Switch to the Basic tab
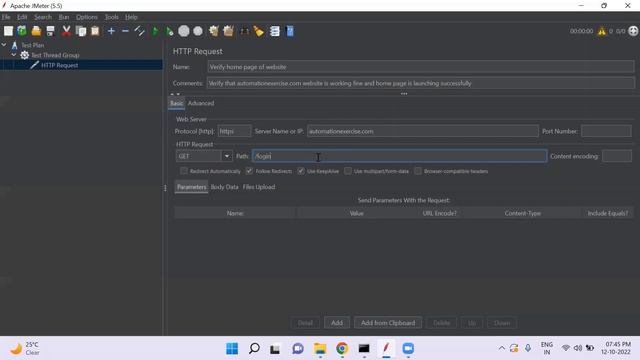Screen dimensions: 640x360 (176, 103)
